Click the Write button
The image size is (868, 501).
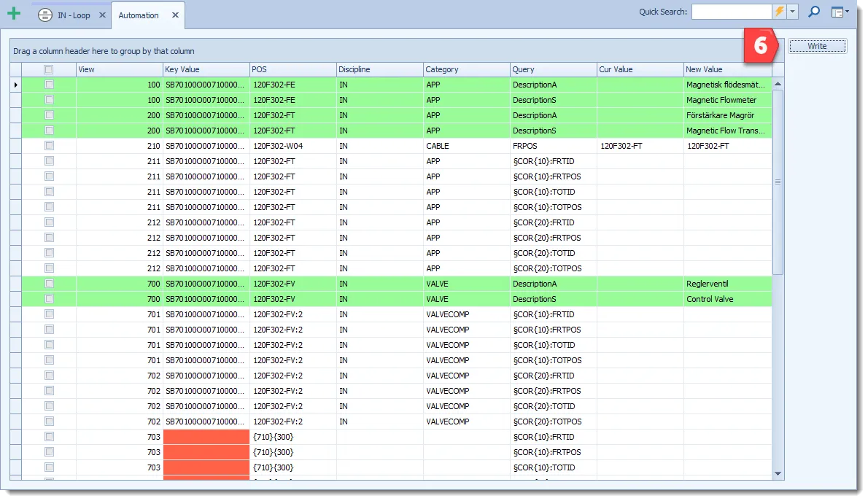pos(817,46)
